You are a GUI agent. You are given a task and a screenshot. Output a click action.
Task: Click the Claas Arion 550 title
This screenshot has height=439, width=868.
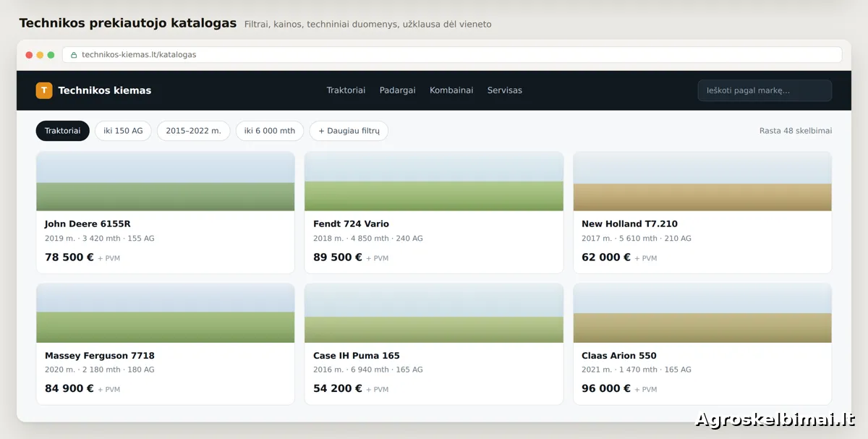[619, 356]
